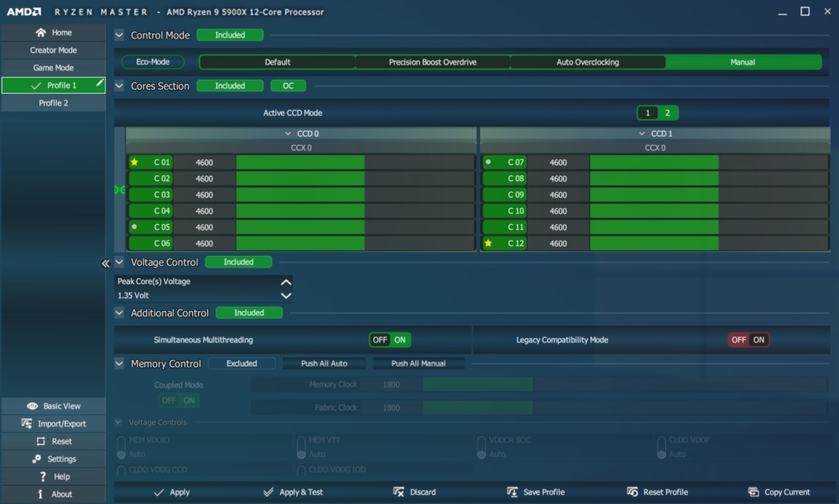Increase Peak Core(s) Voltage with up arrow
The height and width of the screenshot is (504, 839).
[286, 282]
